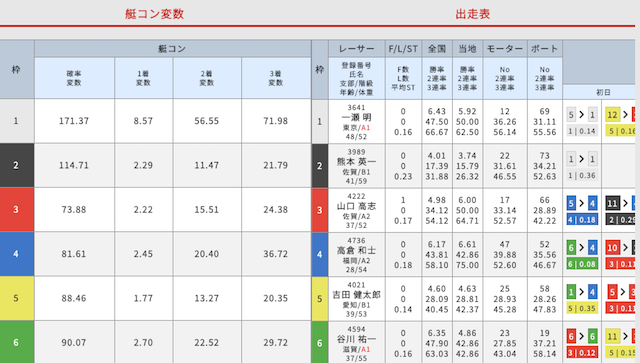
Task: Select racer 高倉 和士 name
Action: 356,250
